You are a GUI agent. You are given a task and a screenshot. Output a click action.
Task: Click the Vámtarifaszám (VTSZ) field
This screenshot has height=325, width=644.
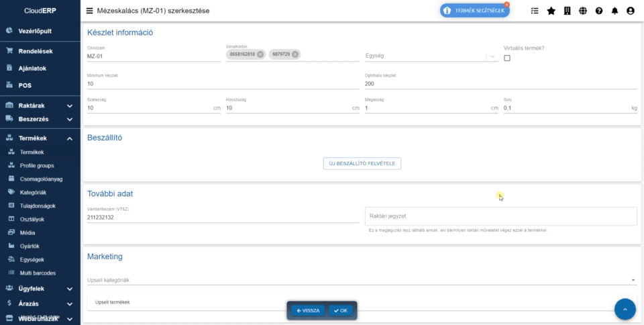pos(223,218)
